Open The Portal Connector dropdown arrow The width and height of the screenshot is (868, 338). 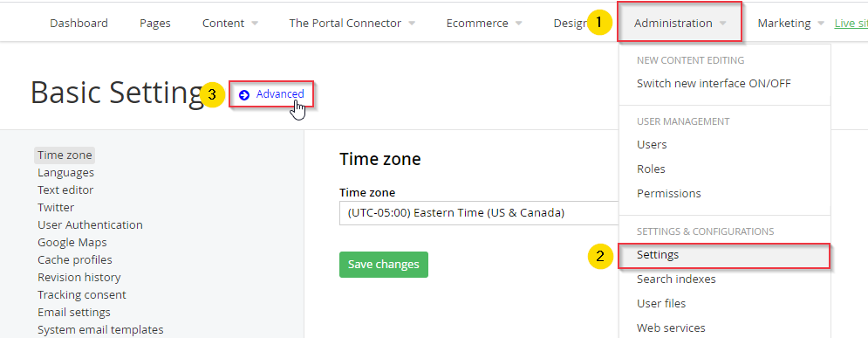point(412,24)
